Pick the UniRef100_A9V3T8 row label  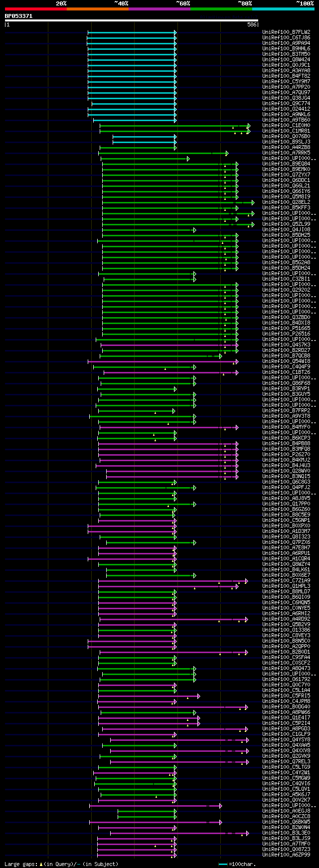pos(286,416)
